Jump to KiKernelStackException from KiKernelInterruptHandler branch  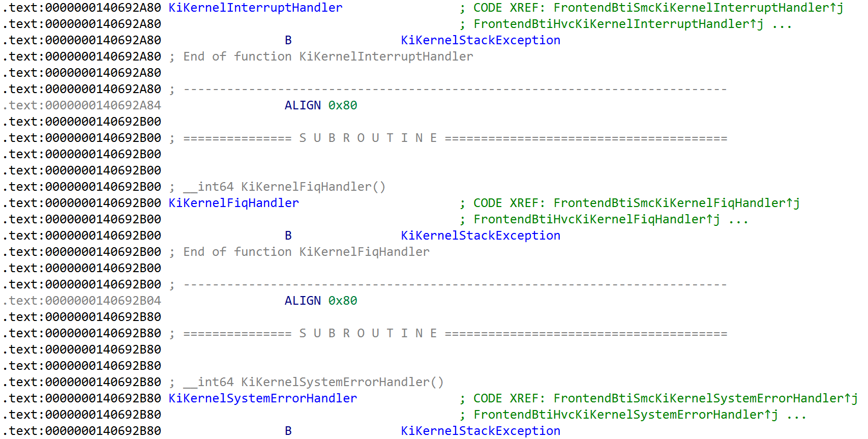pos(480,40)
